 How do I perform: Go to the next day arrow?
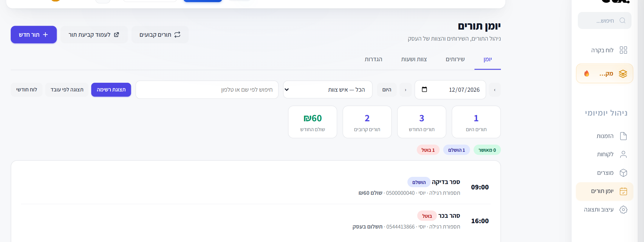[x=405, y=90]
